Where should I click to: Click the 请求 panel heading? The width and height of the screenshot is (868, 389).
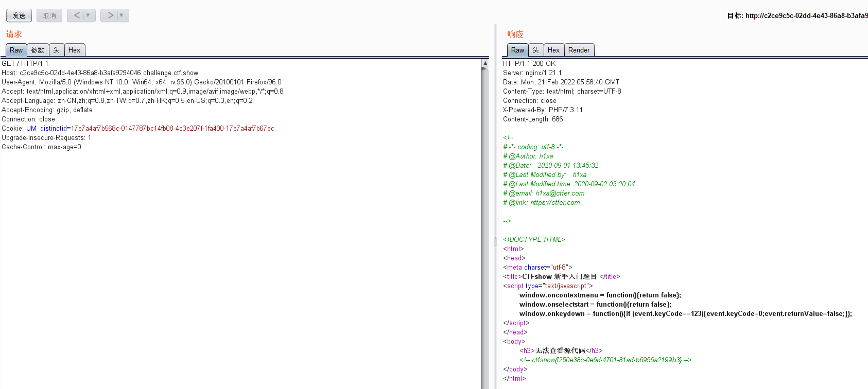(14, 34)
